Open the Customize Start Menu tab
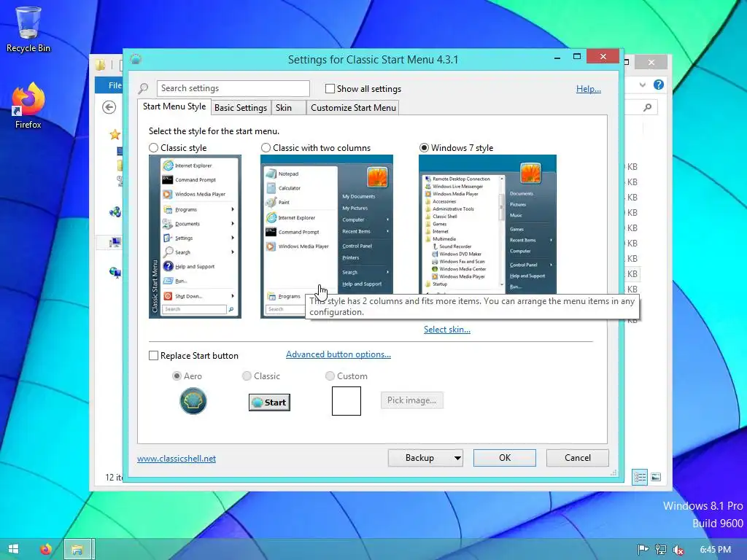This screenshot has height=560, width=747. tap(353, 108)
